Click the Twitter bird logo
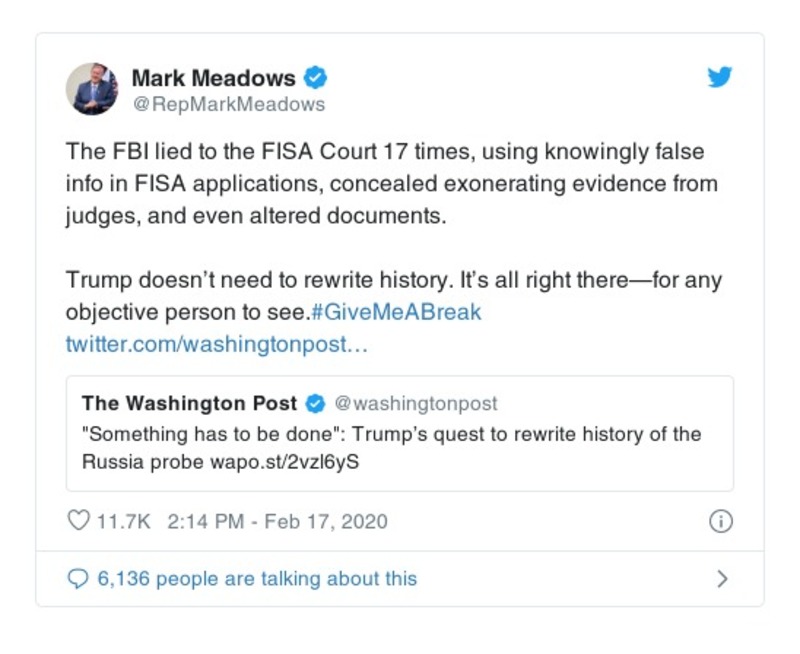The width and height of the screenshot is (800, 654). [x=720, y=78]
